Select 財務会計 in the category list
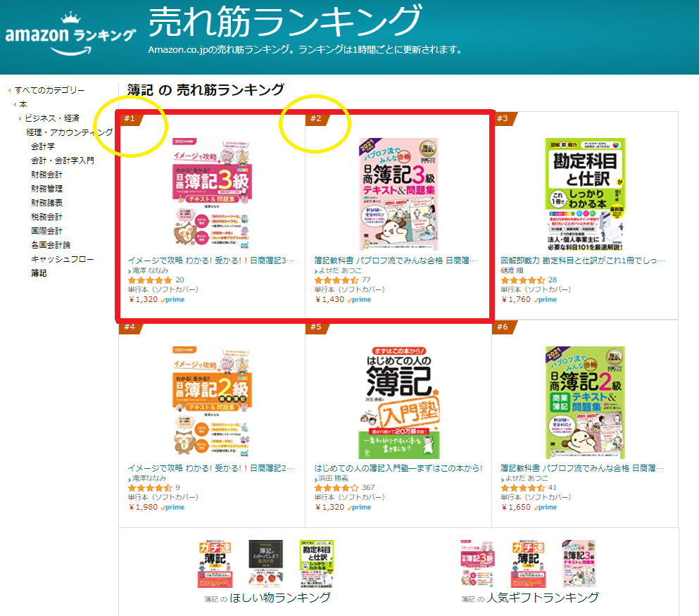This screenshot has width=699, height=616. pos(46,175)
